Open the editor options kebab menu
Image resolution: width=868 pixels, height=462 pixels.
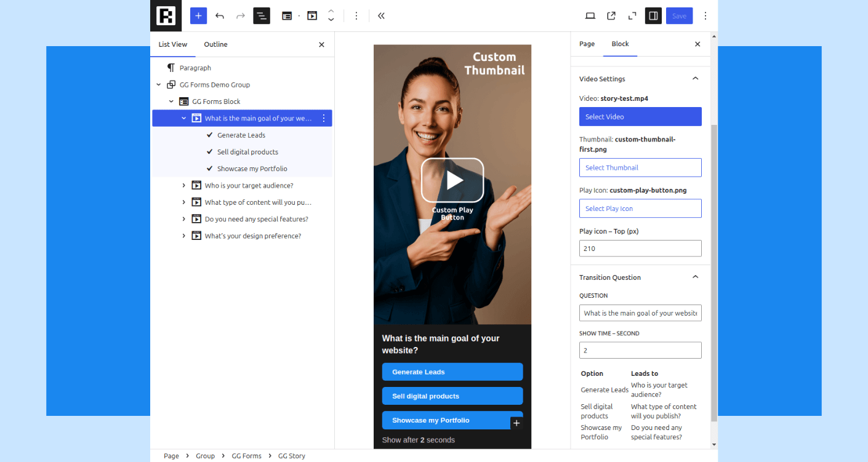coord(705,16)
